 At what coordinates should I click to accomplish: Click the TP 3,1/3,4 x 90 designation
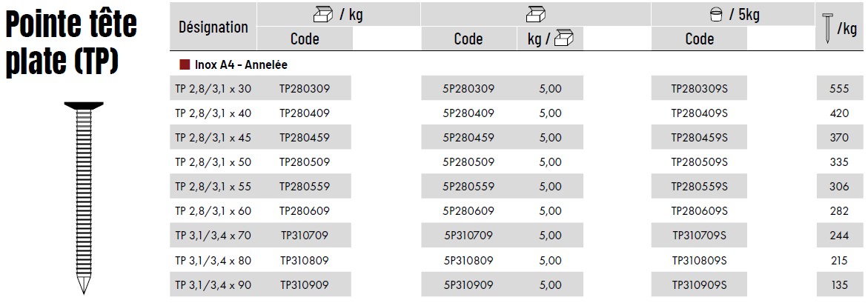pyautogui.click(x=213, y=284)
